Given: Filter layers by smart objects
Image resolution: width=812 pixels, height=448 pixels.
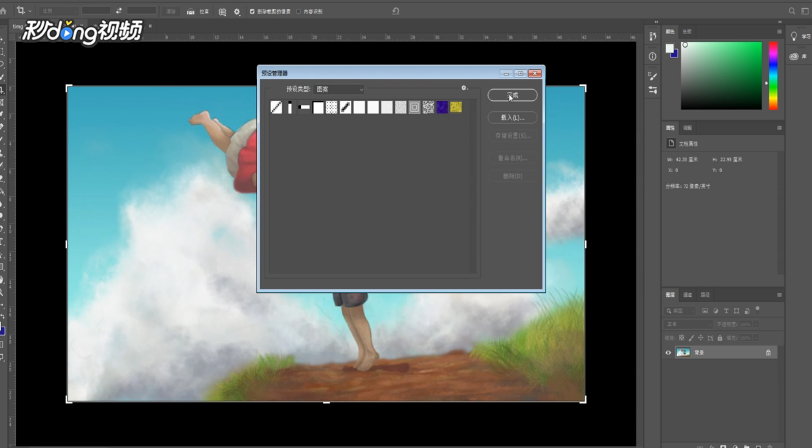Looking at the screenshot, I should tap(747, 311).
